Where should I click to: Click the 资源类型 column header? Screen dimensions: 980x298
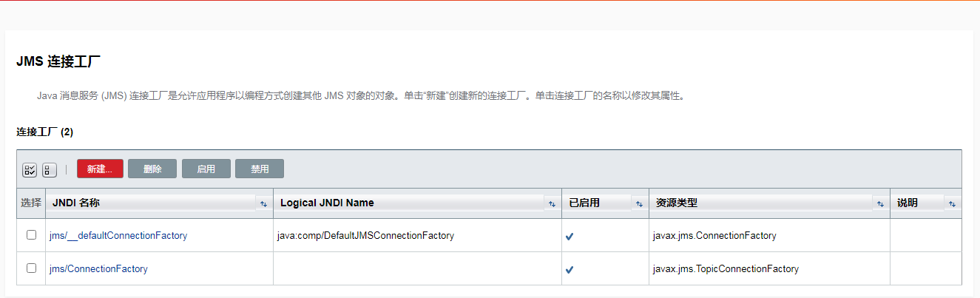point(675,203)
